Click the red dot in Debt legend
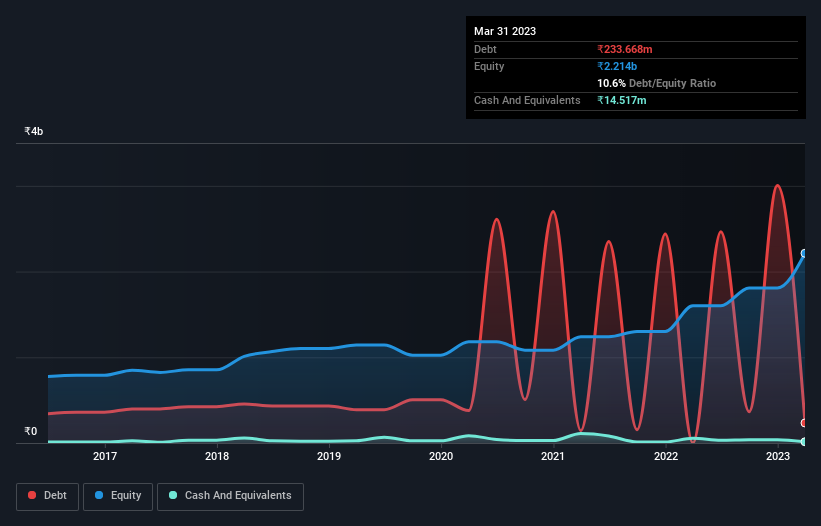 tap(32, 495)
